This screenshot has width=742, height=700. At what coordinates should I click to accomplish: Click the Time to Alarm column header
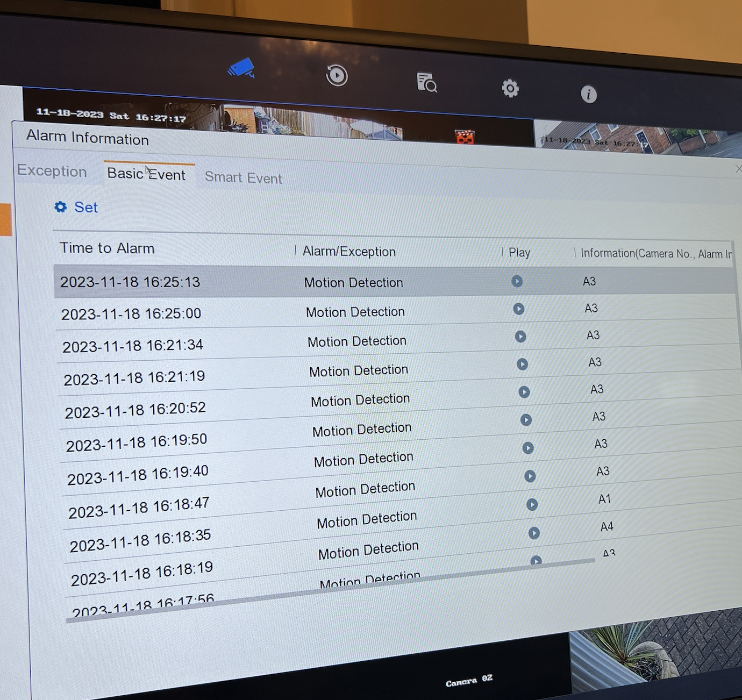click(107, 248)
